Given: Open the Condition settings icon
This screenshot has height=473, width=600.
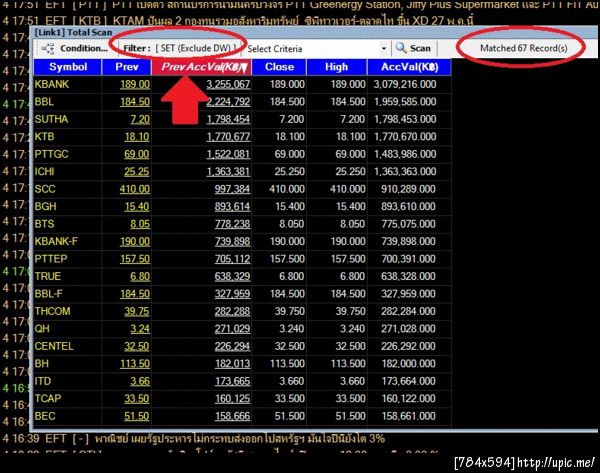Looking at the screenshot, I should (x=47, y=49).
